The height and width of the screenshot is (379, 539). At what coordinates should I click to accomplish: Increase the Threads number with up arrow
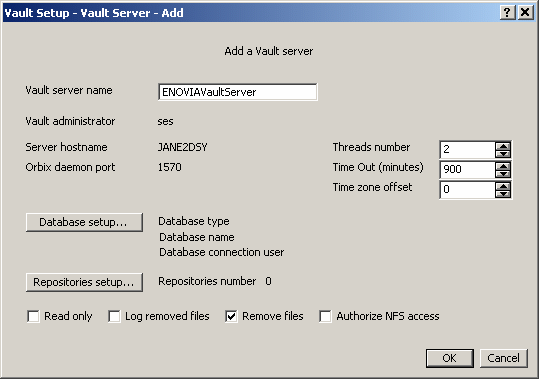pos(503,146)
